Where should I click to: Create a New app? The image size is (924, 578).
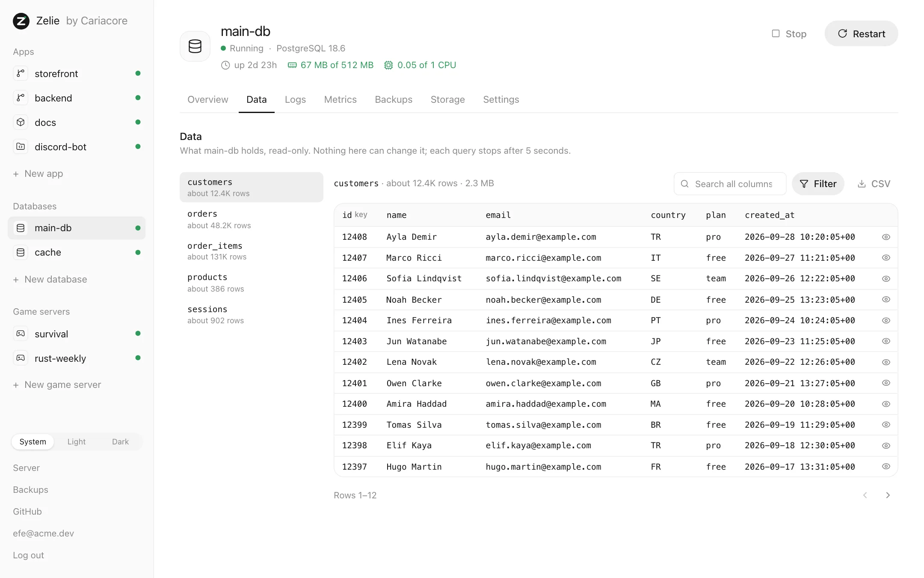click(x=38, y=174)
